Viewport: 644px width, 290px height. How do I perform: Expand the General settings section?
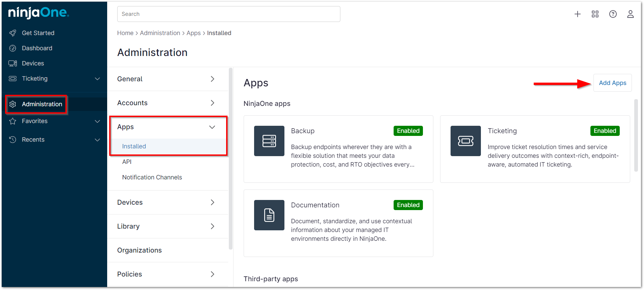[212, 79]
